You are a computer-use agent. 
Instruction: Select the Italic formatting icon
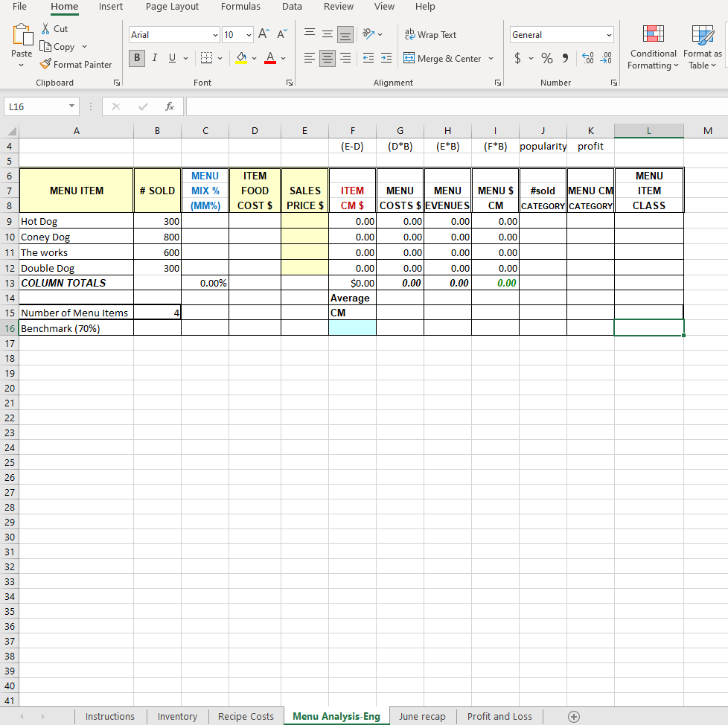(155, 58)
